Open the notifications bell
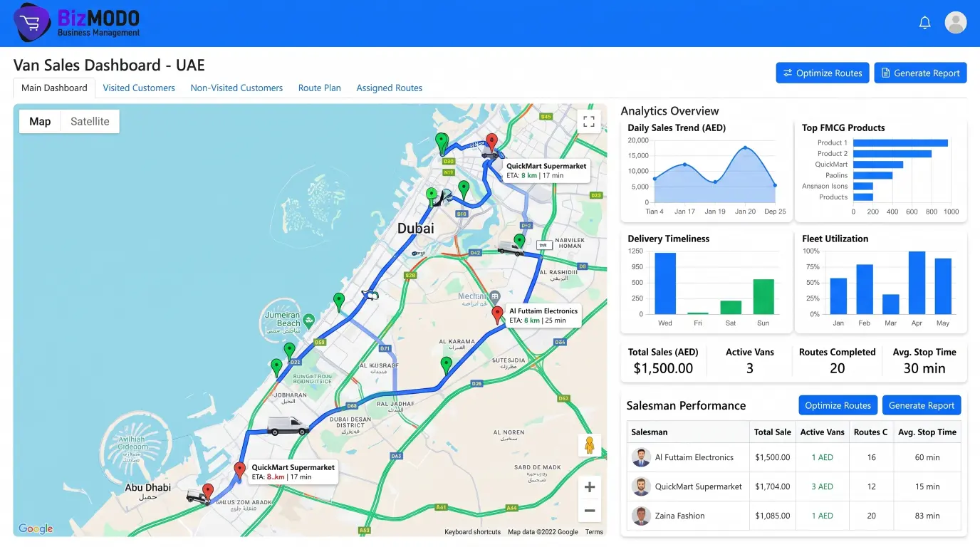Image resolution: width=980 pixels, height=547 pixels. point(924,23)
